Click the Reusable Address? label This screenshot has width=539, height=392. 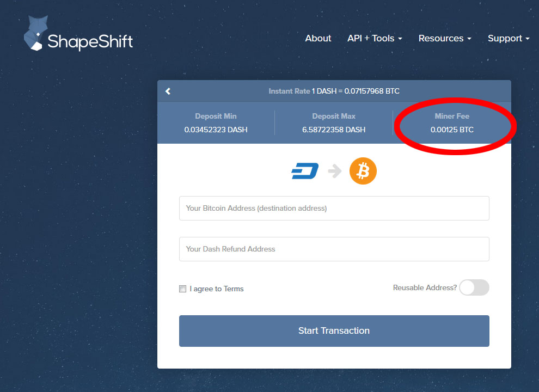(x=425, y=287)
